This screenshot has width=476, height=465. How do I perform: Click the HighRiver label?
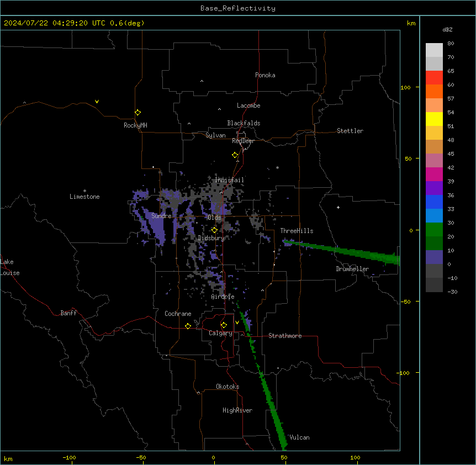point(237,410)
